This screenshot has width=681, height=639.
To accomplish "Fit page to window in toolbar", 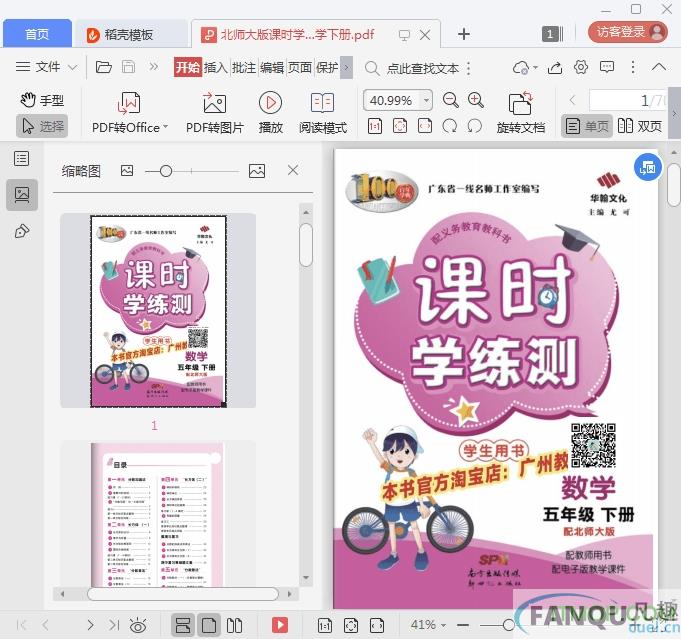I will (x=400, y=126).
